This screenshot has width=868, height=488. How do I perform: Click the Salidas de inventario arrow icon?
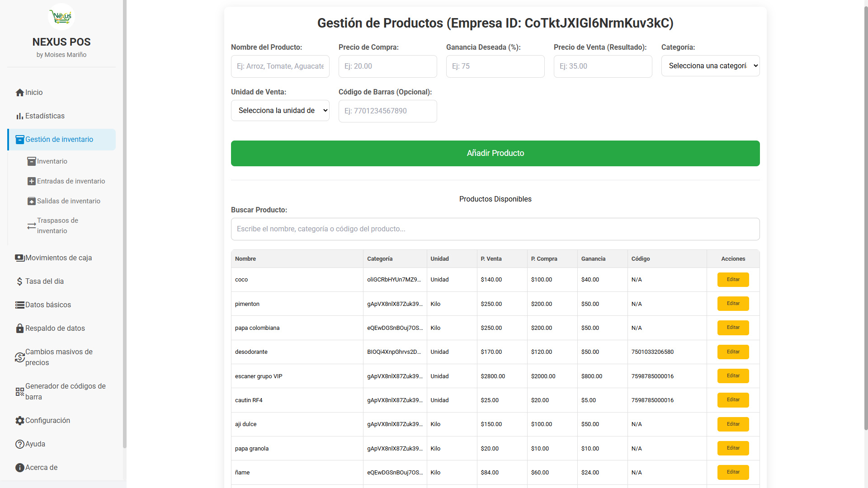(x=31, y=201)
